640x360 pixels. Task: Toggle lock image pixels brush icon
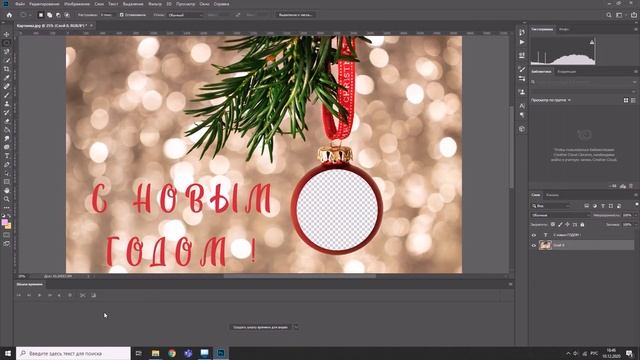(560, 224)
